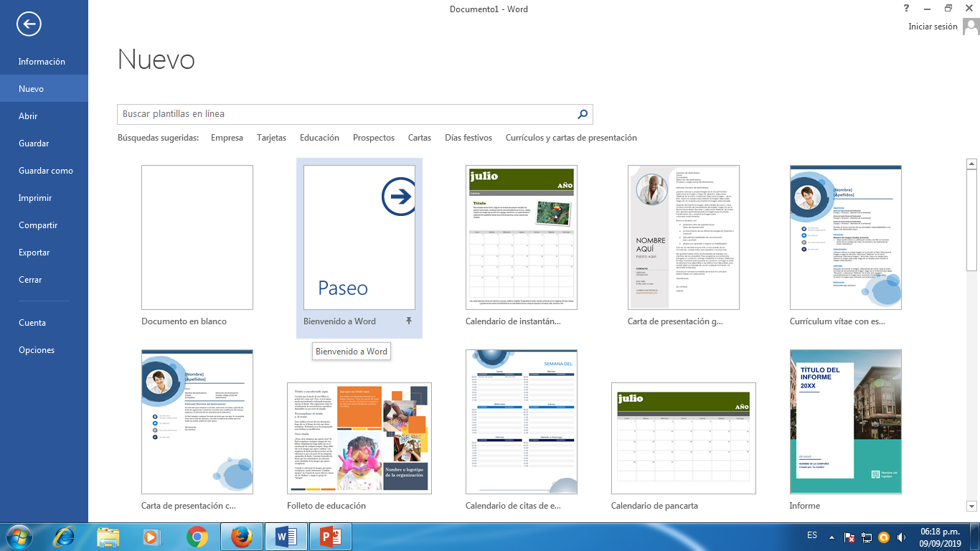The image size is (980, 551).
Task: Select the Carta de presentación c... template
Action: (197, 422)
